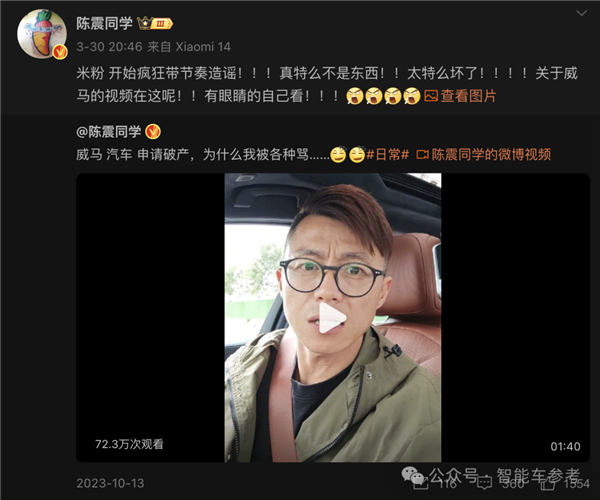The height and width of the screenshot is (500, 600).
Task: Open the #日常# hashtag topic
Action: (x=387, y=155)
